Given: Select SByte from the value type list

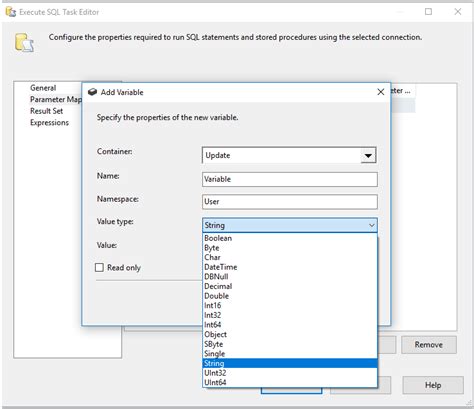Looking at the screenshot, I should [x=290, y=344].
